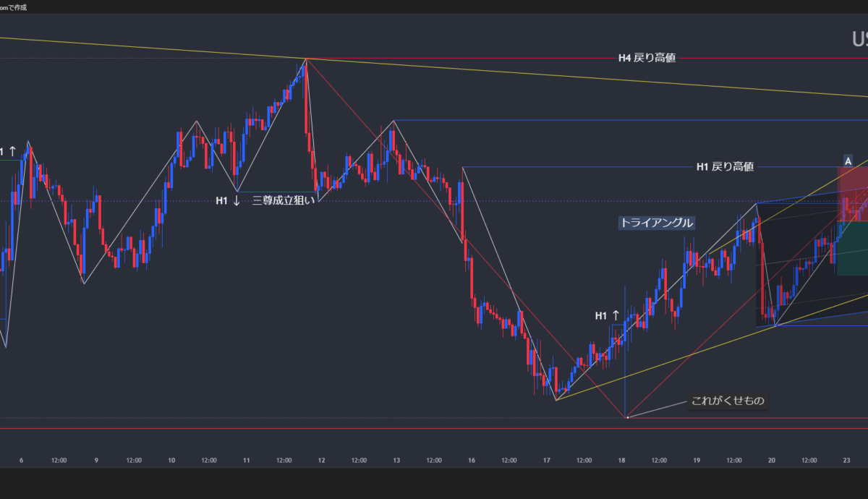The width and height of the screenshot is (868, 499).
Task: Click the "A" marker badge
Action: (x=848, y=161)
